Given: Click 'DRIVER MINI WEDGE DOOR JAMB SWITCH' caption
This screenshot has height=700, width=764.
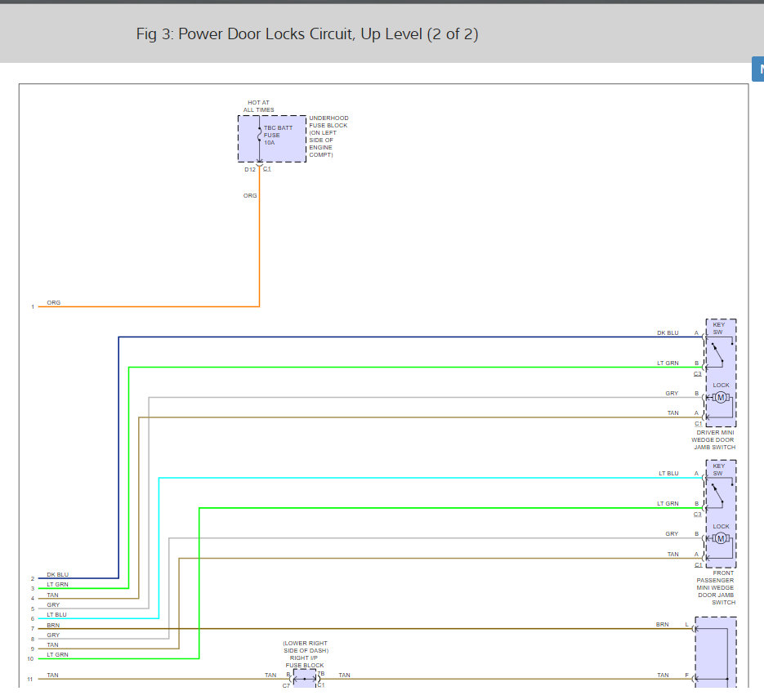Looking at the screenshot, I should tap(713, 439).
